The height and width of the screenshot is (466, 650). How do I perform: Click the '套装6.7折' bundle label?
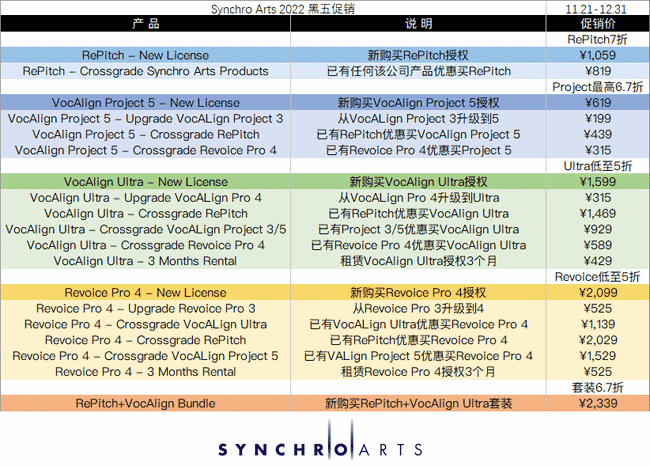[597, 388]
